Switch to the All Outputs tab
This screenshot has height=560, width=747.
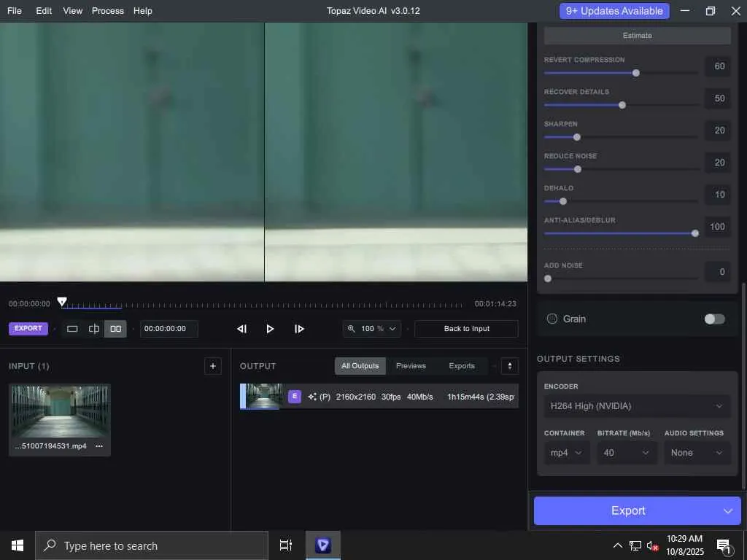(360, 366)
